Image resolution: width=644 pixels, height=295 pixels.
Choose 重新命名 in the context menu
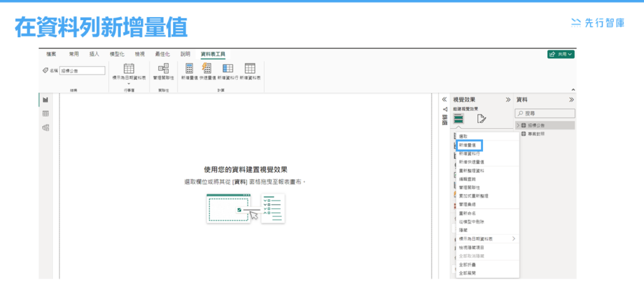(487, 213)
